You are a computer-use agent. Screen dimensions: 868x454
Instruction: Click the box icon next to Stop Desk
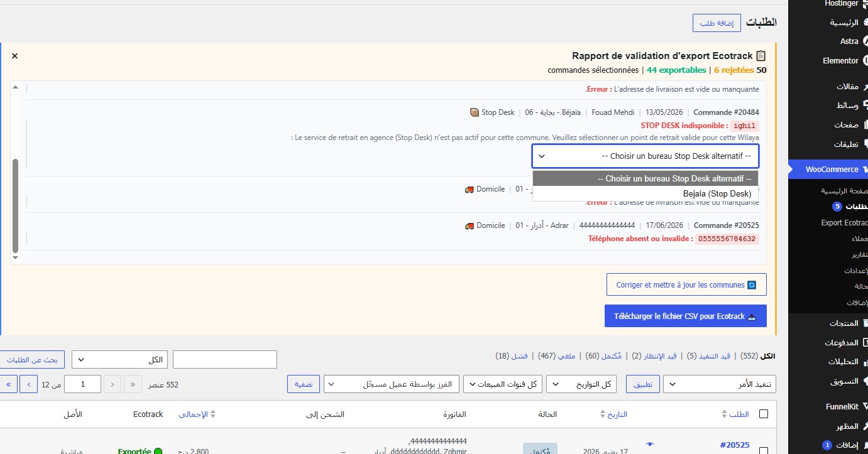click(475, 112)
